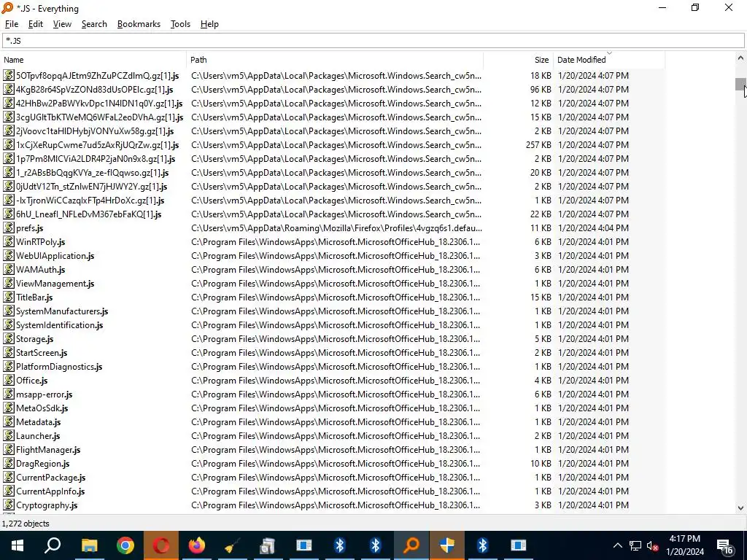Select the JS icon of SystemManufacturers.js
Screen dimensions: 747x560
(9, 311)
